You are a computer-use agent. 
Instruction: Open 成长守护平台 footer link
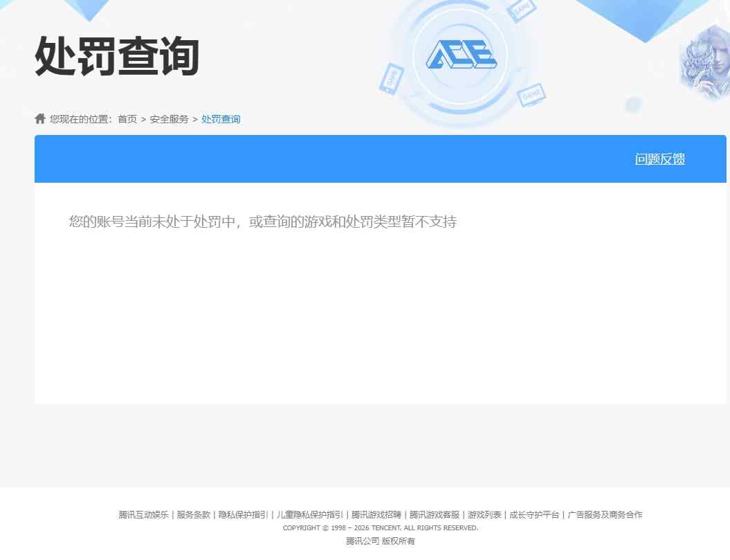[534, 515]
